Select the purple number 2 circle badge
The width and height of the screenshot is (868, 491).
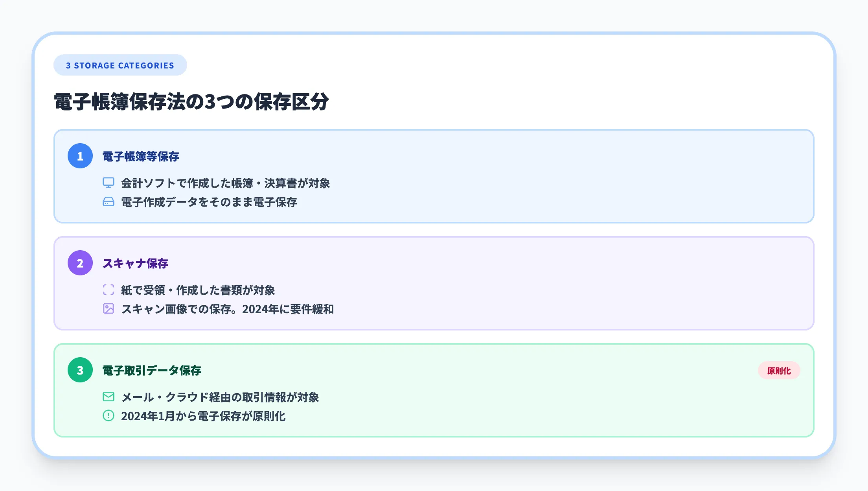click(81, 264)
